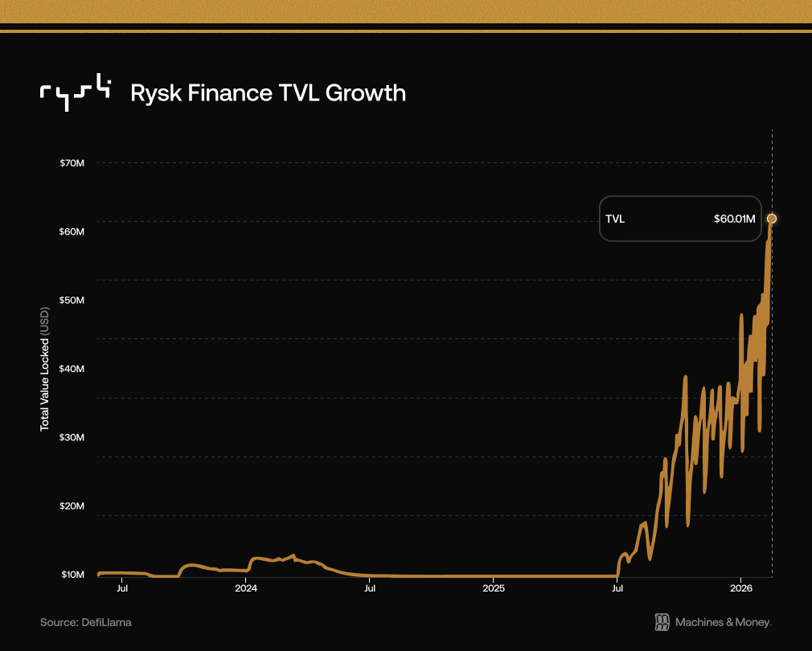The image size is (812, 651).
Task: Click the TVL data point marker
Action: click(x=772, y=219)
